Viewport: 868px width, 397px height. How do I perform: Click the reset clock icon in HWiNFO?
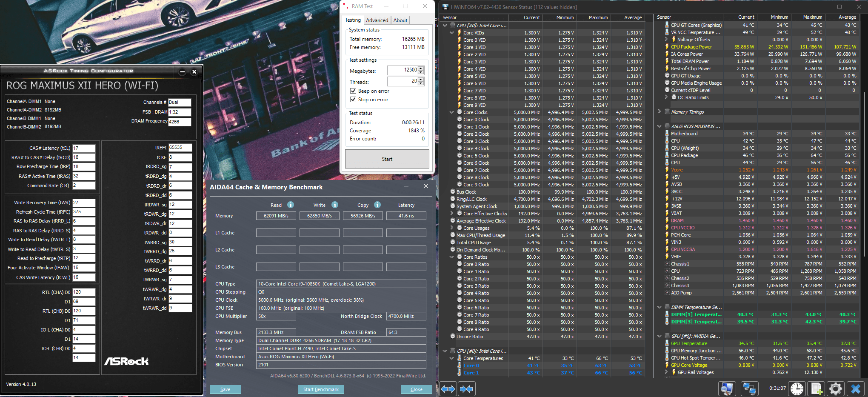(x=797, y=388)
